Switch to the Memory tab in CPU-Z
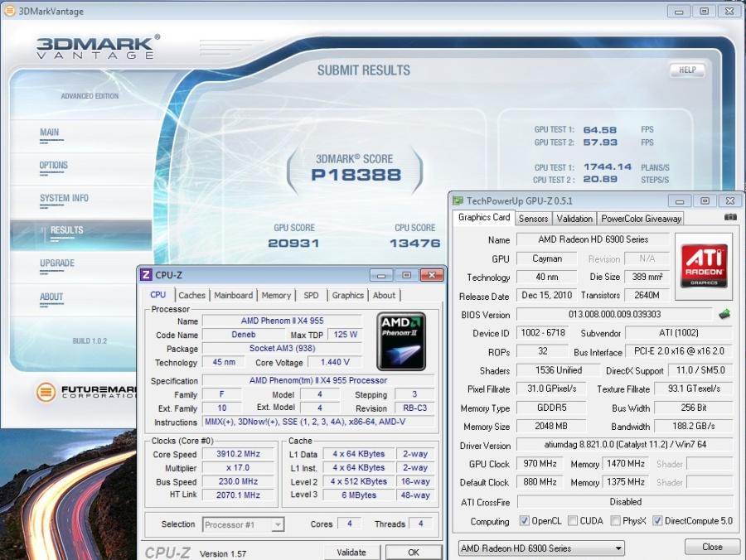Screen dimensions: 746x560 tap(276, 295)
